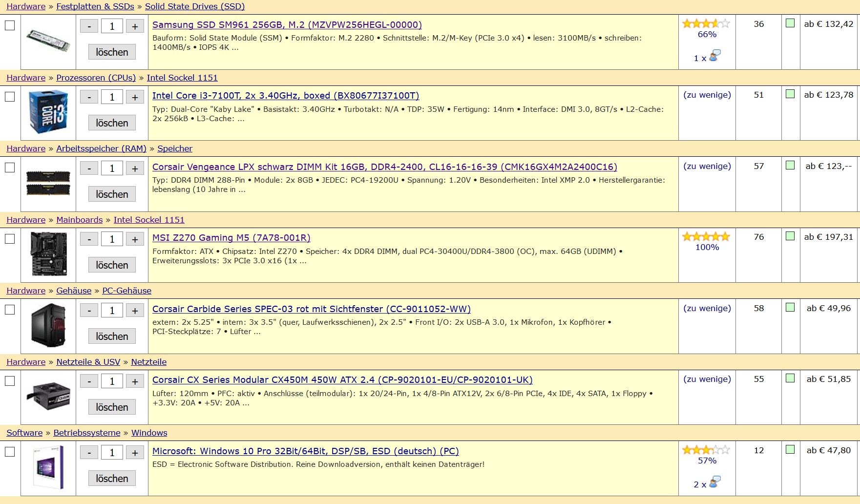Click the green availability box on the Windows 10 row
Image resolution: width=860 pixels, height=504 pixels.
[790, 449]
